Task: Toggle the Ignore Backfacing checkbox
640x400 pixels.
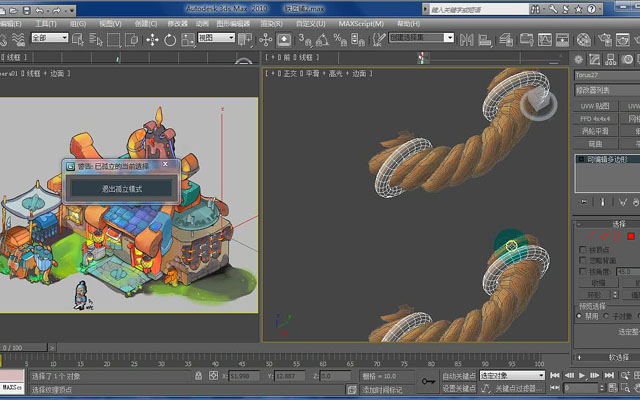Action: pos(583,260)
